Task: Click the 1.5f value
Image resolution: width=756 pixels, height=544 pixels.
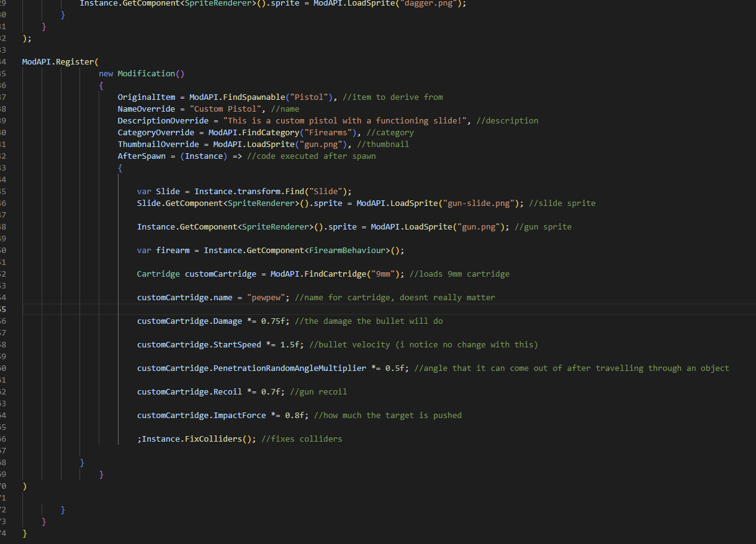Action: tap(290, 344)
